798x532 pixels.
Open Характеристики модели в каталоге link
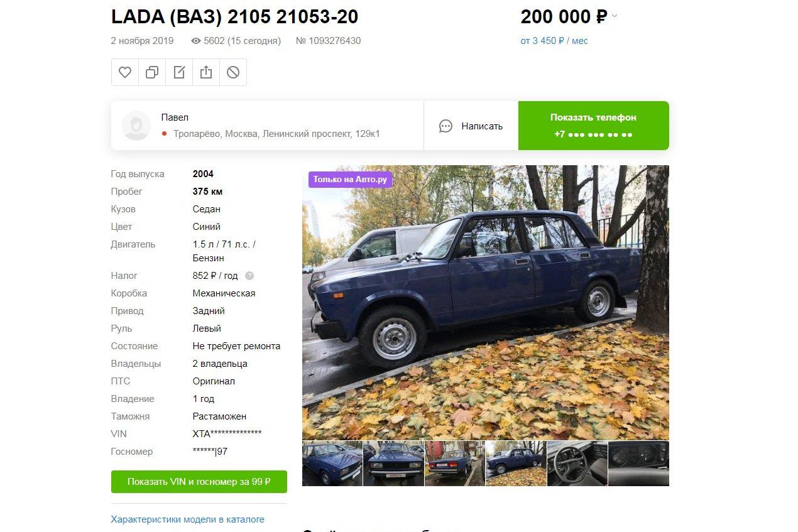coord(188,519)
